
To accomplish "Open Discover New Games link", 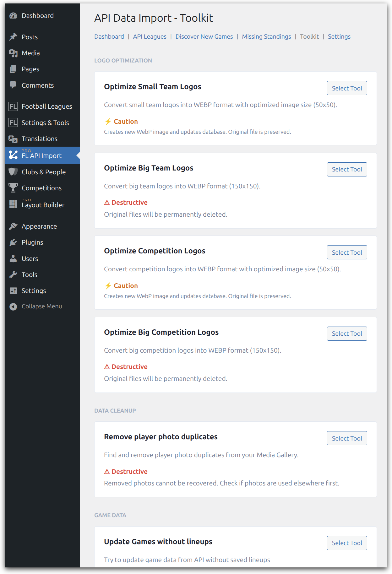I will pyautogui.click(x=204, y=36).
